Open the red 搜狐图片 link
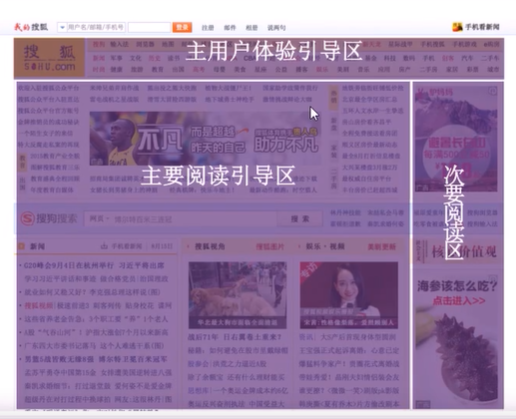The image size is (516, 419). pos(270,247)
